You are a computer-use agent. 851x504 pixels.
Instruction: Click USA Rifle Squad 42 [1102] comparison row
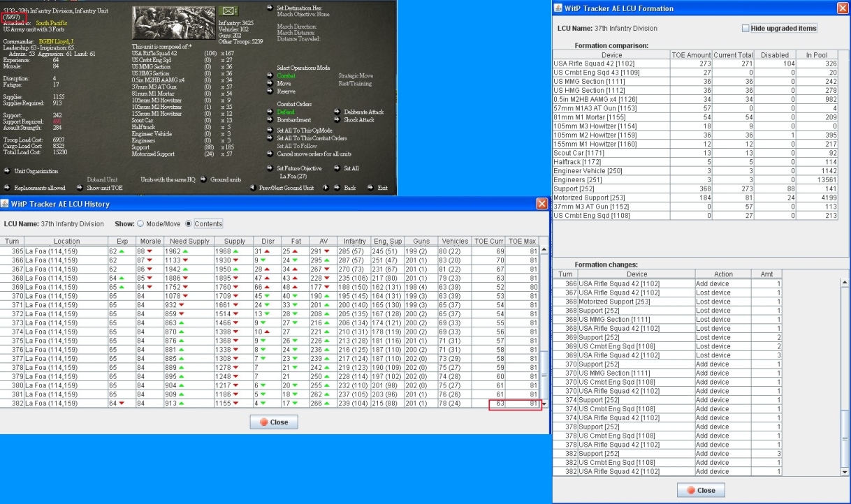coord(694,64)
